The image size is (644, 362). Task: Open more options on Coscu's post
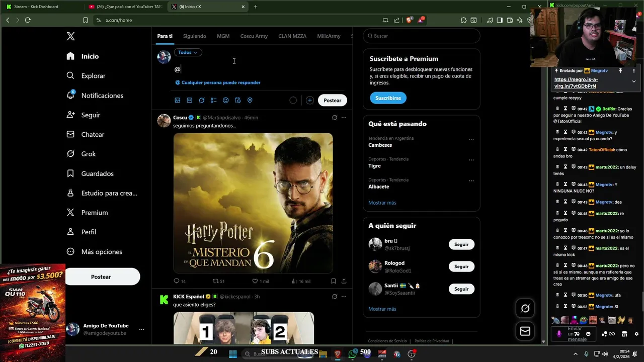click(x=344, y=118)
